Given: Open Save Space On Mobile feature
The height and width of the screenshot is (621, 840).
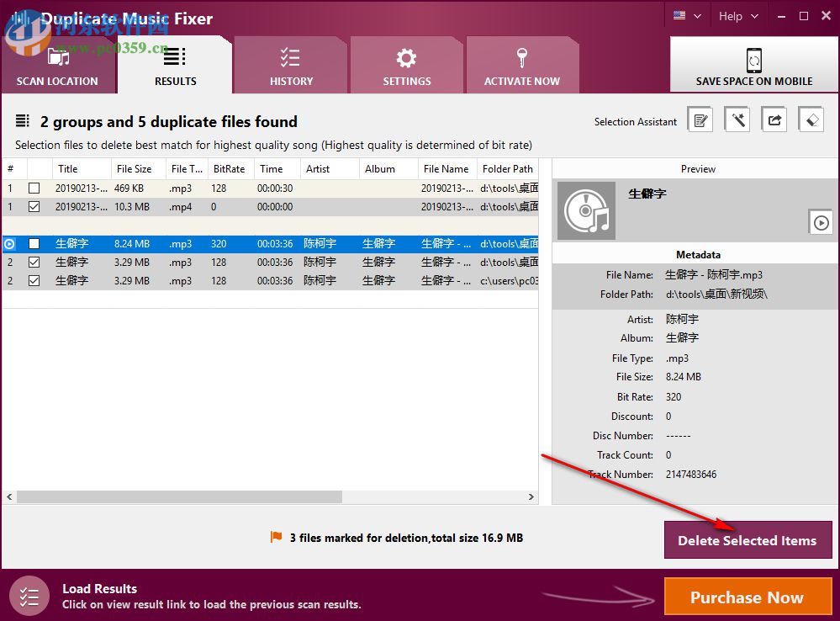Looking at the screenshot, I should click(753, 65).
